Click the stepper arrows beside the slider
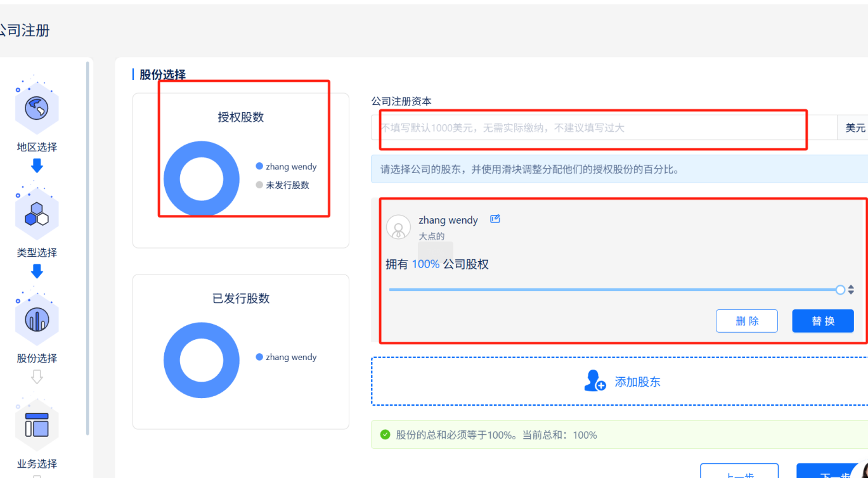This screenshot has height=478, width=868. click(x=852, y=290)
